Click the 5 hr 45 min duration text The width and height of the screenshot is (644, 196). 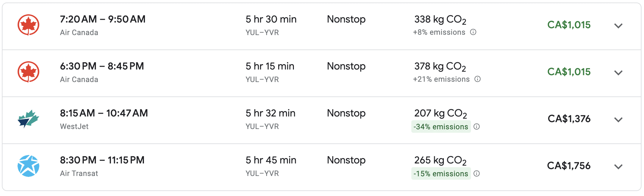click(271, 160)
